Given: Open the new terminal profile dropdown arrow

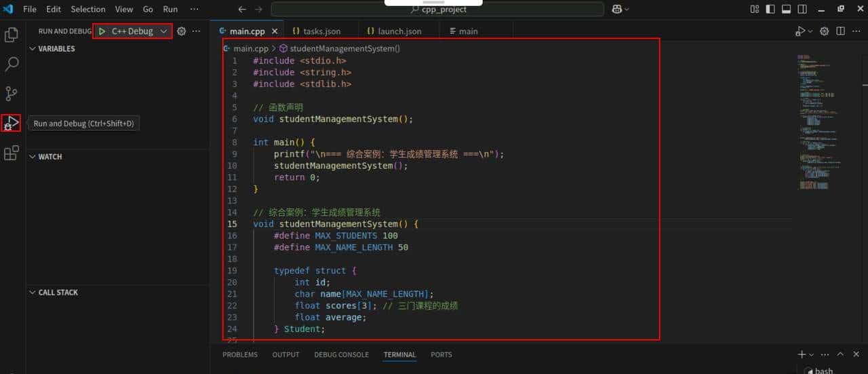Looking at the screenshot, I should click(x=811, y=355).
